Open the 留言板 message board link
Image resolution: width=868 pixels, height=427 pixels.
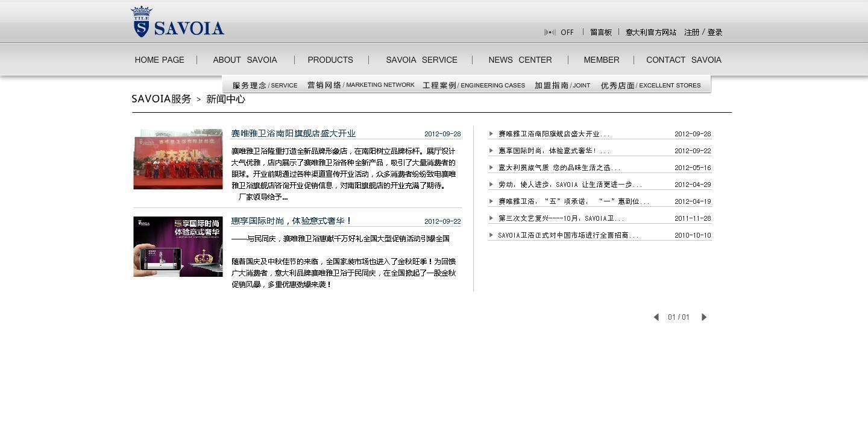tap(600, 33)
